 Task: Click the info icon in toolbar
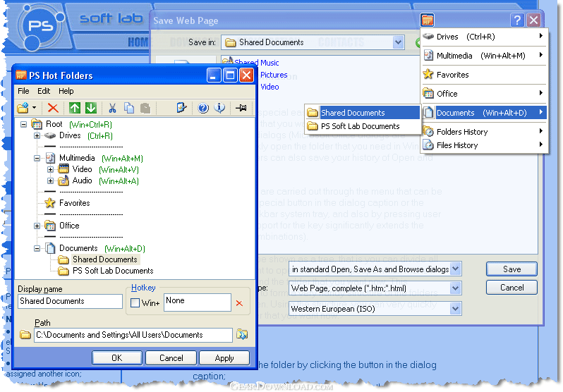pyautogui.click(x=219, y=108)
